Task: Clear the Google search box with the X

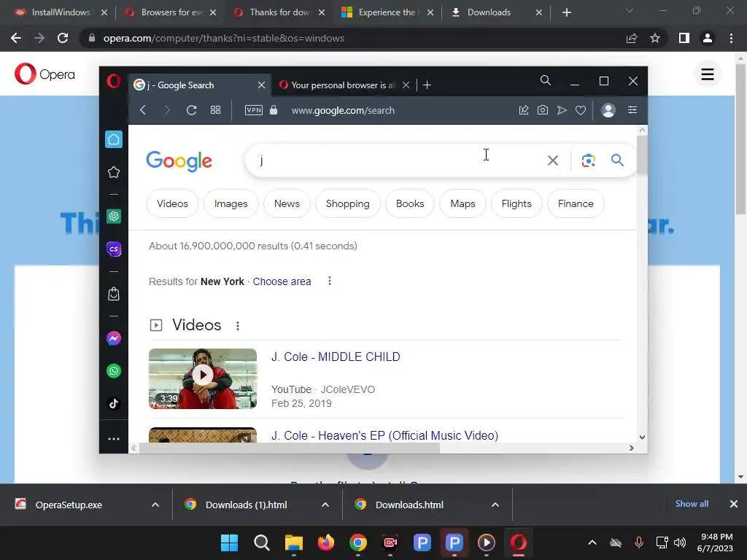Action: (x=553, y=160)
